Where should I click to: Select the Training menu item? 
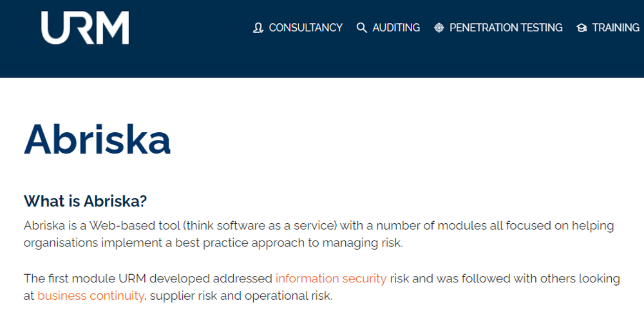click(616, 28)
